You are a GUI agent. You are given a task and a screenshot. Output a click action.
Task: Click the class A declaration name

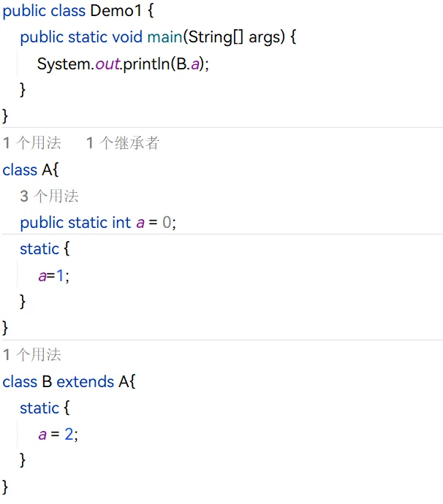47,169
